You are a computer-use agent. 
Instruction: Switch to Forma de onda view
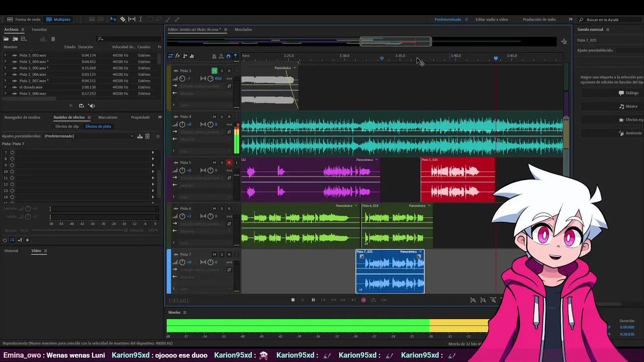[24, 20]
